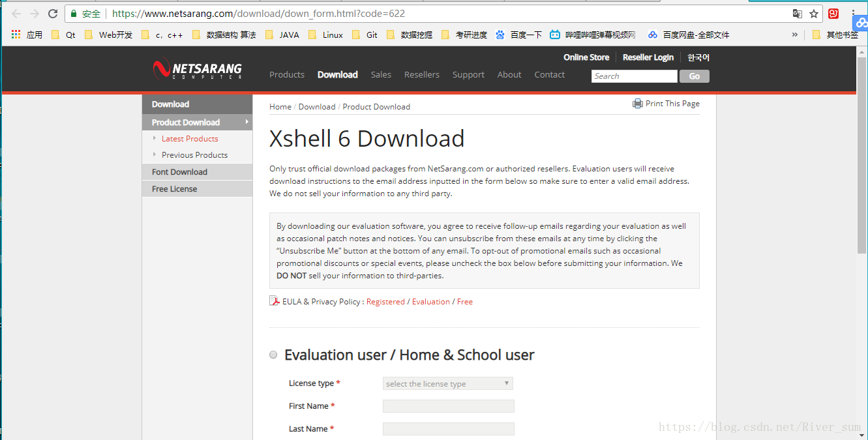
Task: Click the Evaluation EULA link
Action: pyautogui.click(x=431, y=302)
